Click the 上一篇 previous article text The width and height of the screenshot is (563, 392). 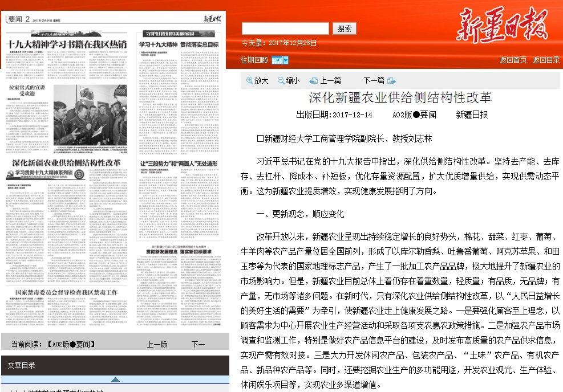(330, 81)
